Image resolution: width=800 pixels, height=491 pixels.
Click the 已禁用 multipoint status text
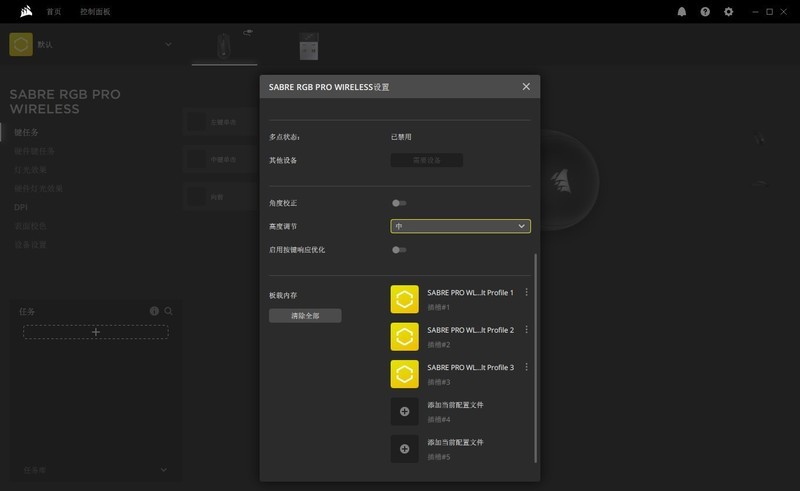point(401,137)
